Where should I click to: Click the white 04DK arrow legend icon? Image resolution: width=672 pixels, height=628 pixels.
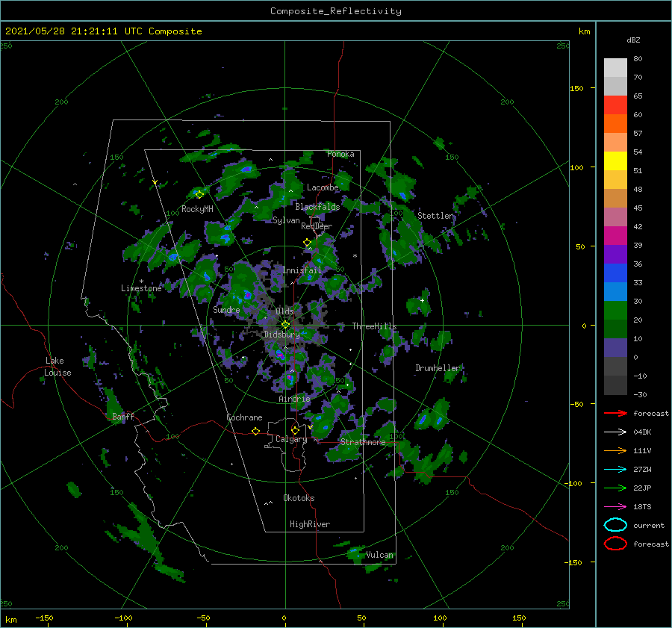[x=615, y=432]
